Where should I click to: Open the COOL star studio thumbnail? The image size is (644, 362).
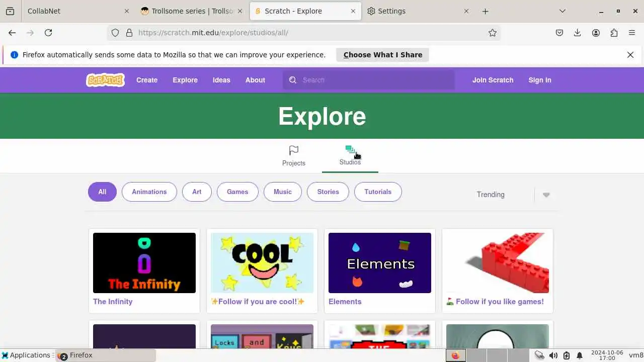[x=262, y=263]
